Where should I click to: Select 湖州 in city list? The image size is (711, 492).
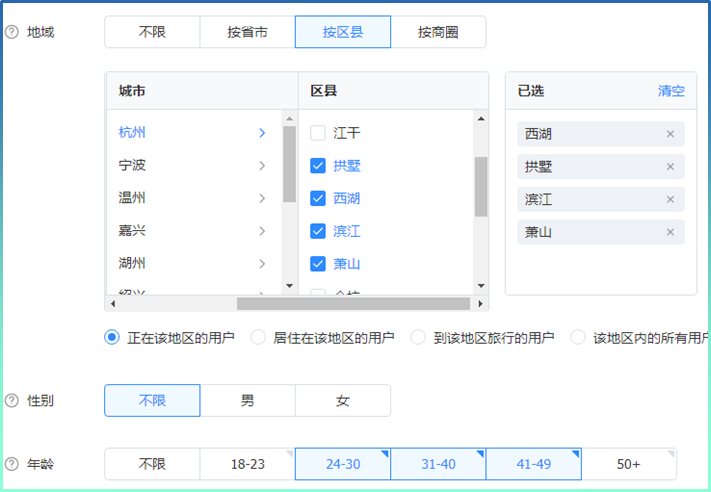132,263
